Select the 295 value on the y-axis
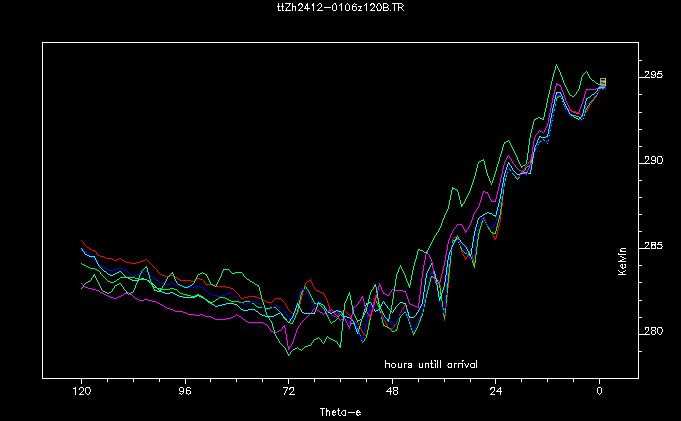 pos(655,76)
